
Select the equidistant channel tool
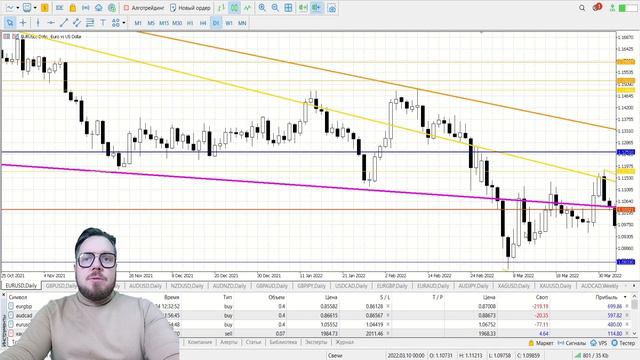pyautogui.click(x=77, y=23)
